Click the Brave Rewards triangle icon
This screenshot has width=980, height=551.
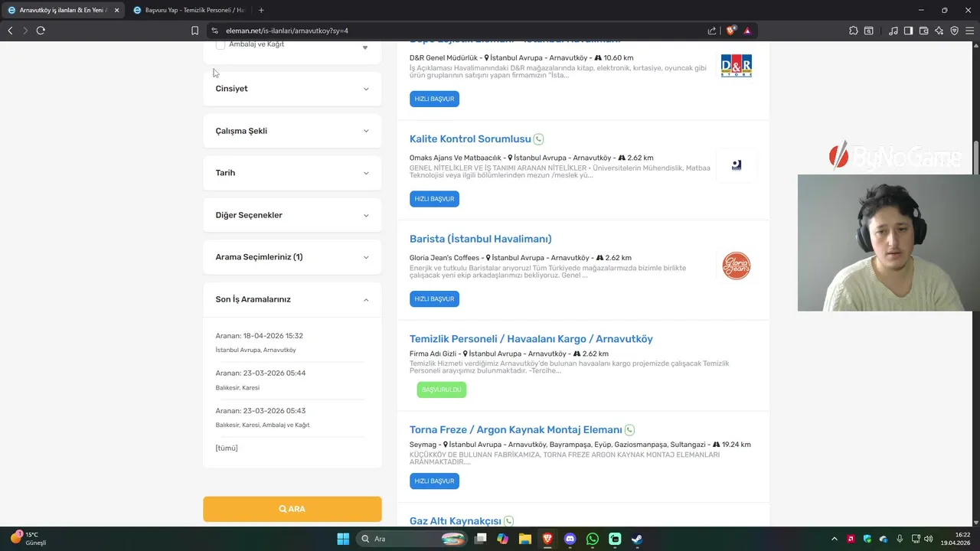746,31
